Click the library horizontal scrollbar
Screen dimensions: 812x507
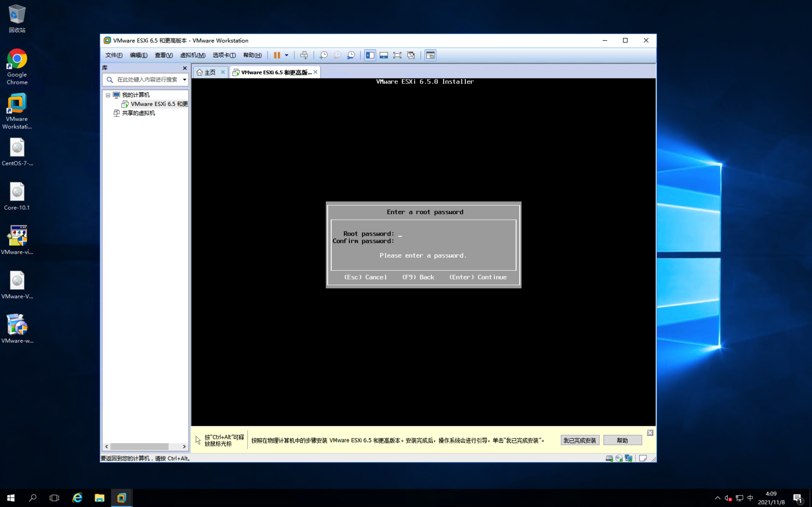(139, 447)
